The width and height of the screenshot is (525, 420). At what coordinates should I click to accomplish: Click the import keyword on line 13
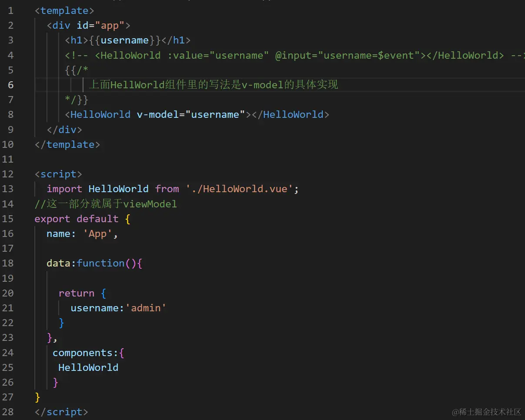pos(64,189)
